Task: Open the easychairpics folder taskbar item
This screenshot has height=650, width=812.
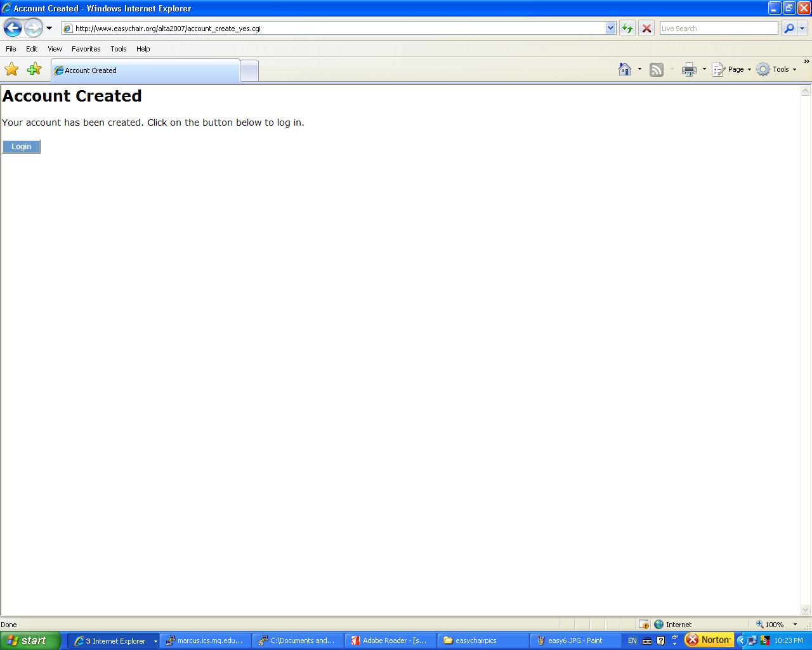Action: click(483, 640)
